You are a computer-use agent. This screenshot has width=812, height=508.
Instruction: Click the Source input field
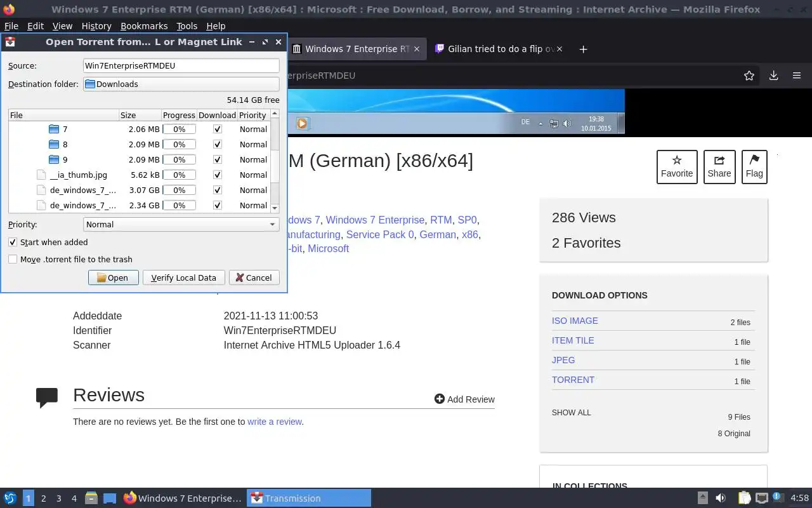pos(181,65)
